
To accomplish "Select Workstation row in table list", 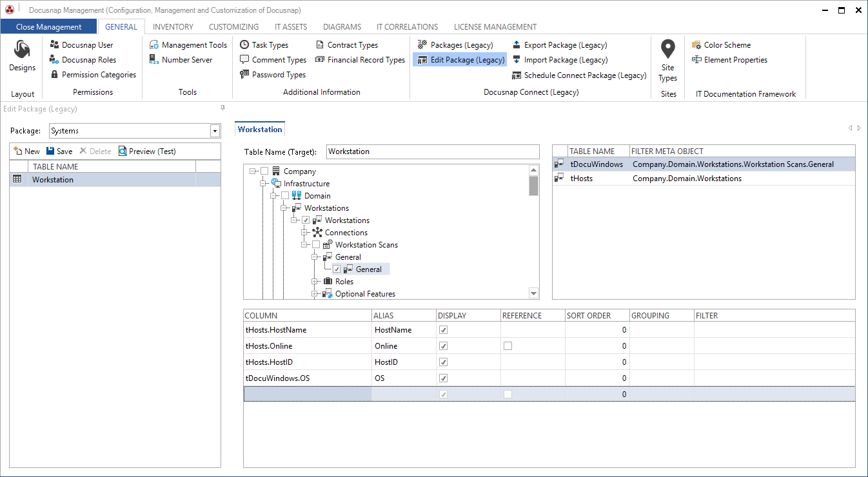I will [115, 180].
